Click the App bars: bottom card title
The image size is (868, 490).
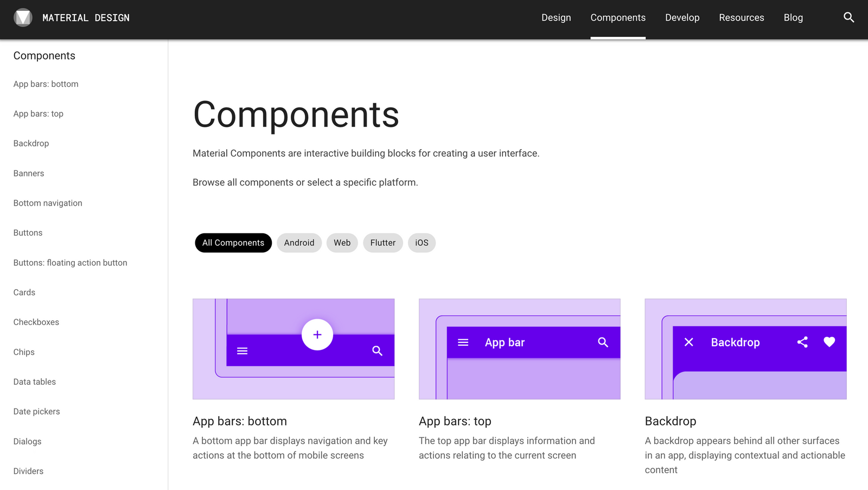point(240,421)
